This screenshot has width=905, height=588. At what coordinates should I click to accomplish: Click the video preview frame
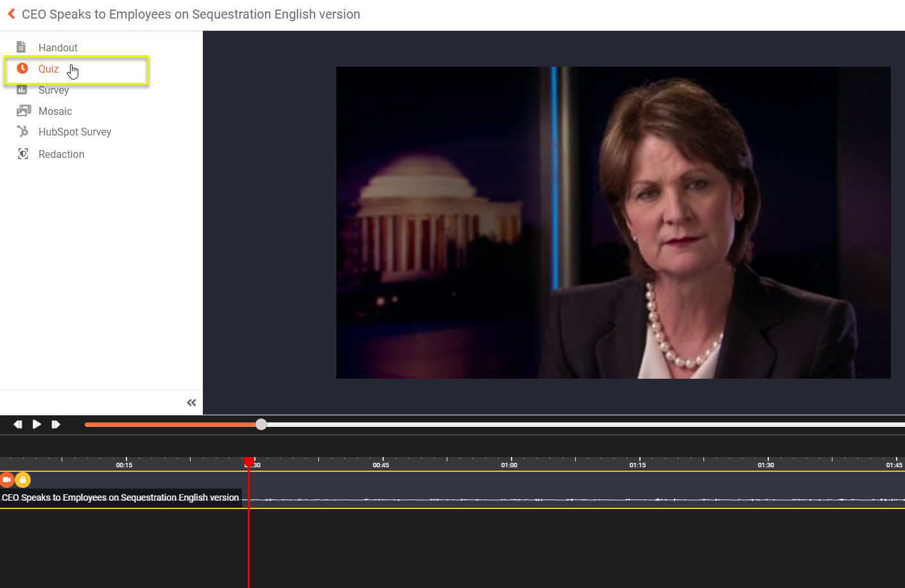point(613,223)
